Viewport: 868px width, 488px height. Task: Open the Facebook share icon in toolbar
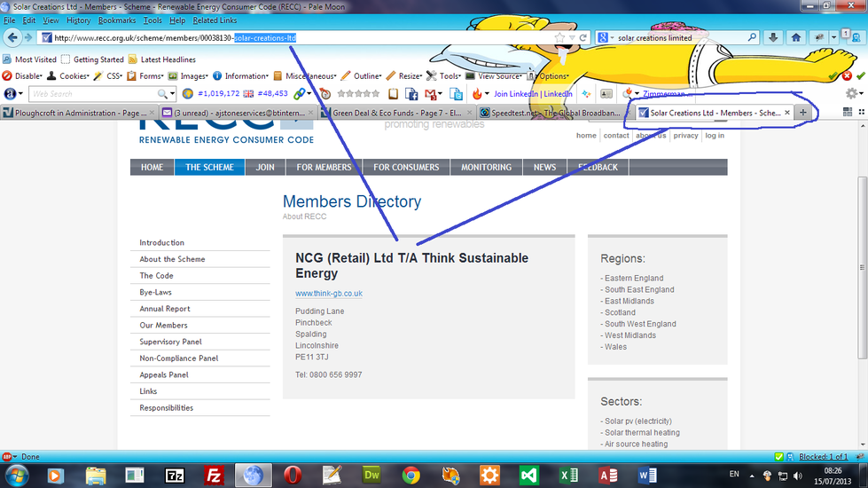click(411, 94)
